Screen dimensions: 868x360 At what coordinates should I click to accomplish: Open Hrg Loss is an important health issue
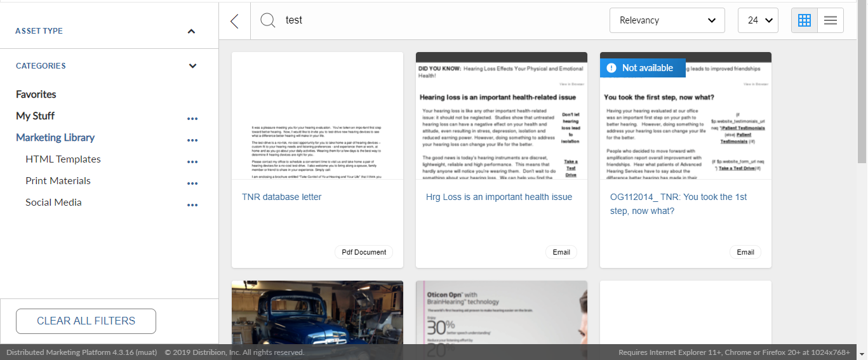click(499, 197)
